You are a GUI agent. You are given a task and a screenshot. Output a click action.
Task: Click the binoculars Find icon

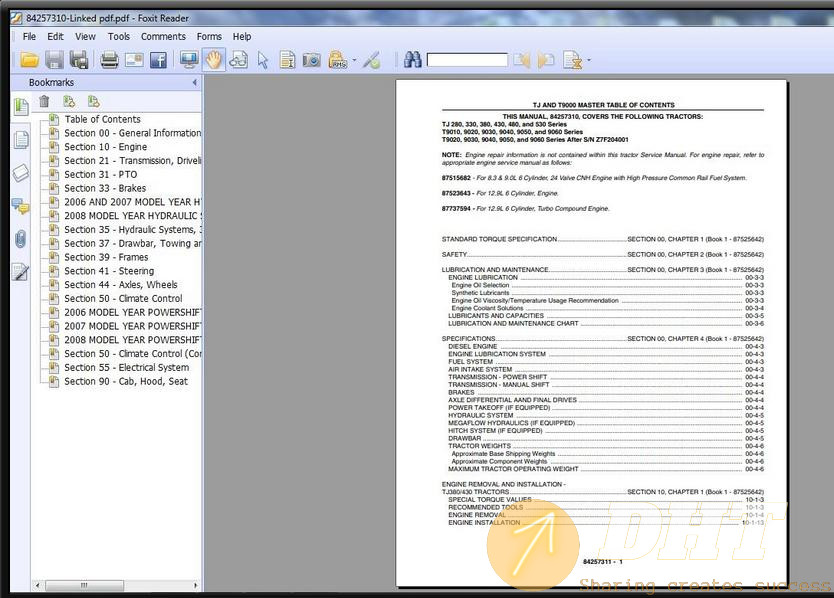413,59
